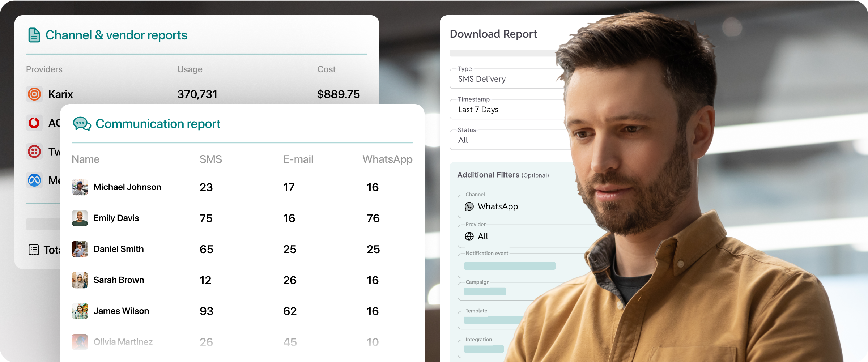This screenshot has height=362, width=868.
Task: Click the Meta provider logo icon
Action: click(34, 180)
